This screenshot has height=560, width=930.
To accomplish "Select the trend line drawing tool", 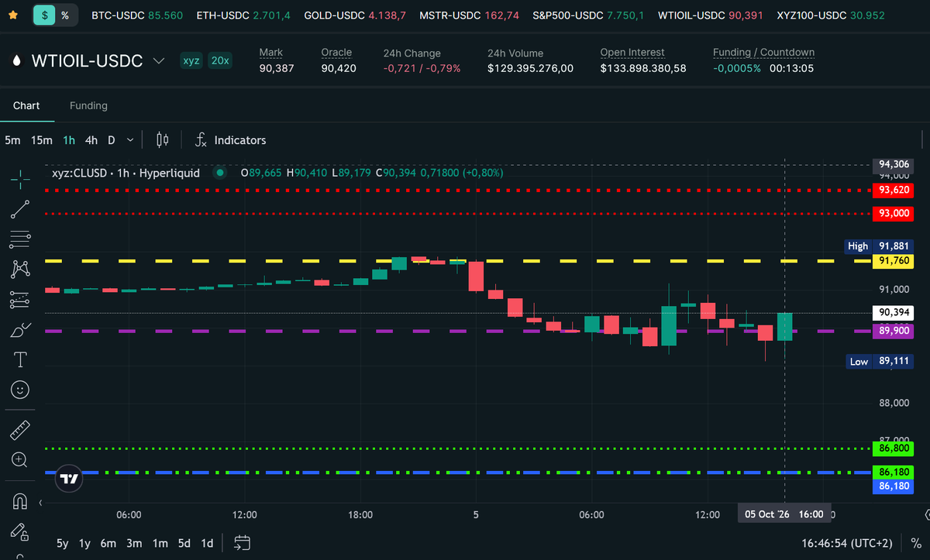I will click(21, 208).
